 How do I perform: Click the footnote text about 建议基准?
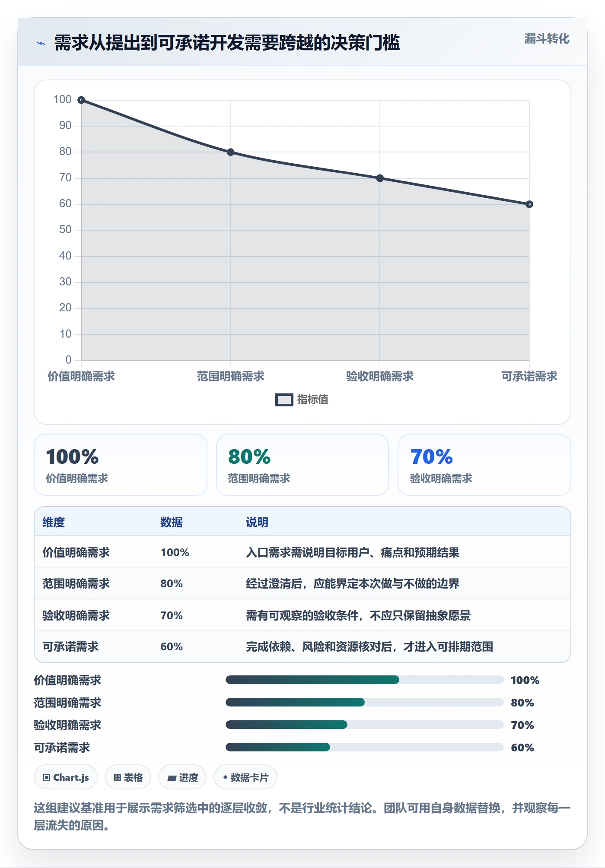coord(302,817)
